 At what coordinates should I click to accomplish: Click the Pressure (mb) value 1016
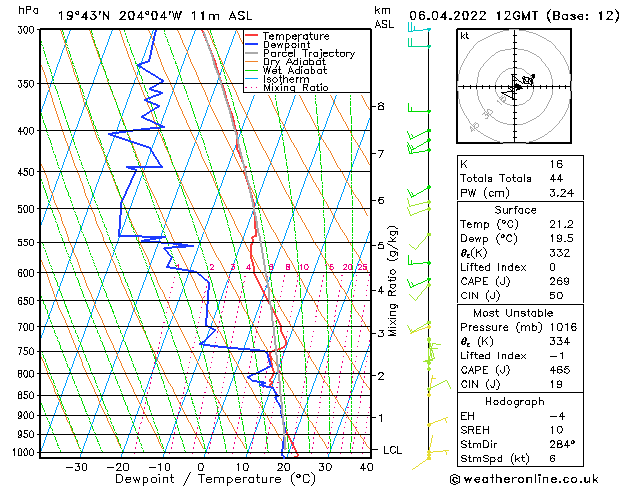click(x=563, y=327)
